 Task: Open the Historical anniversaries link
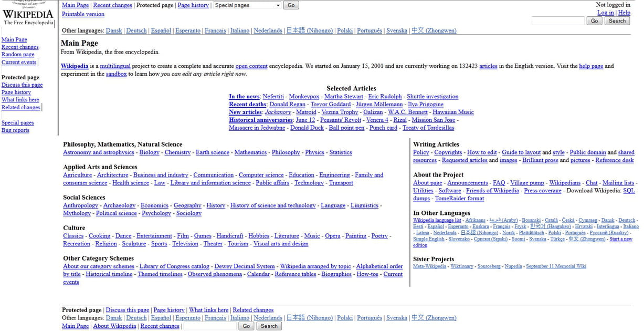pyautogui.click(x=261, y=120)
